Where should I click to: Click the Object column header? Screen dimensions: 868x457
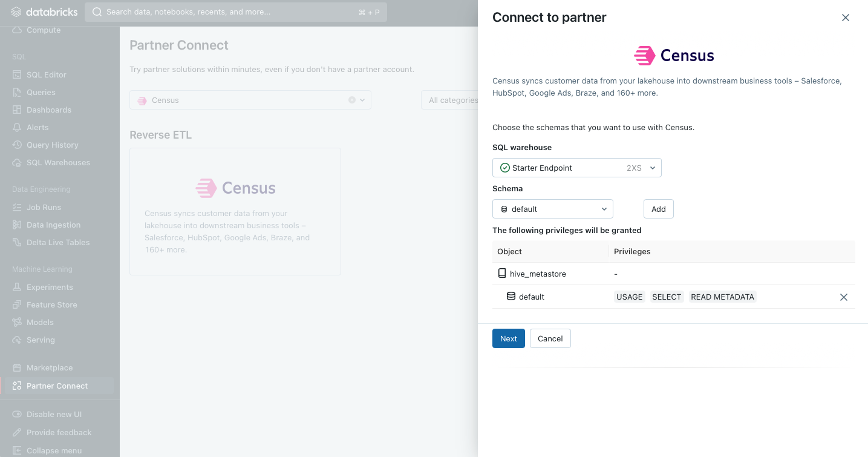509,251
